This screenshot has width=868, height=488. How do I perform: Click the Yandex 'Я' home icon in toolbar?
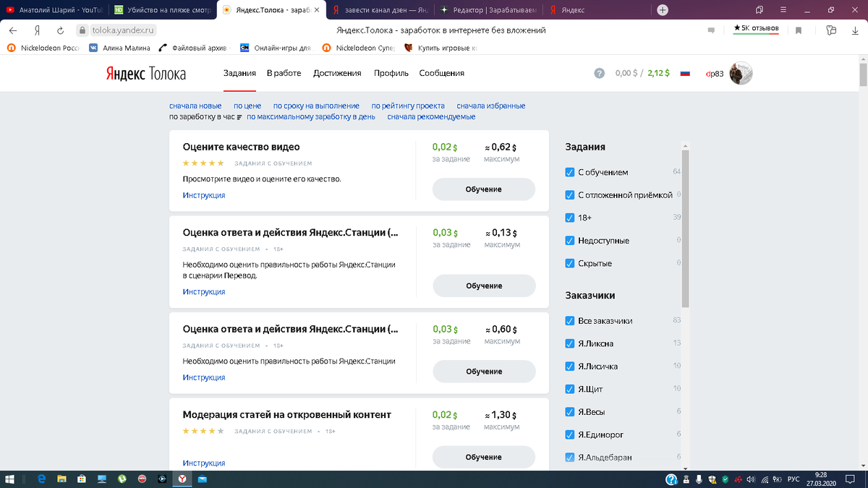tap(36, 30)
